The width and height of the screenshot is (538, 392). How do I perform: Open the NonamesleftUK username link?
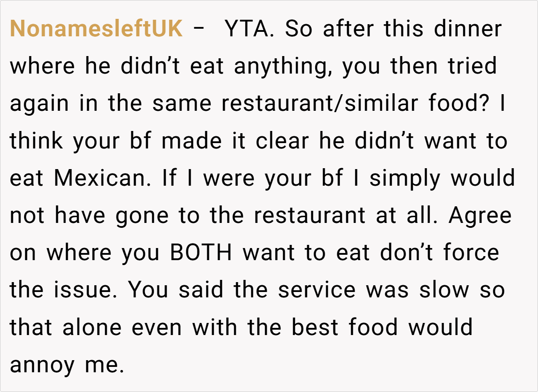96,30
